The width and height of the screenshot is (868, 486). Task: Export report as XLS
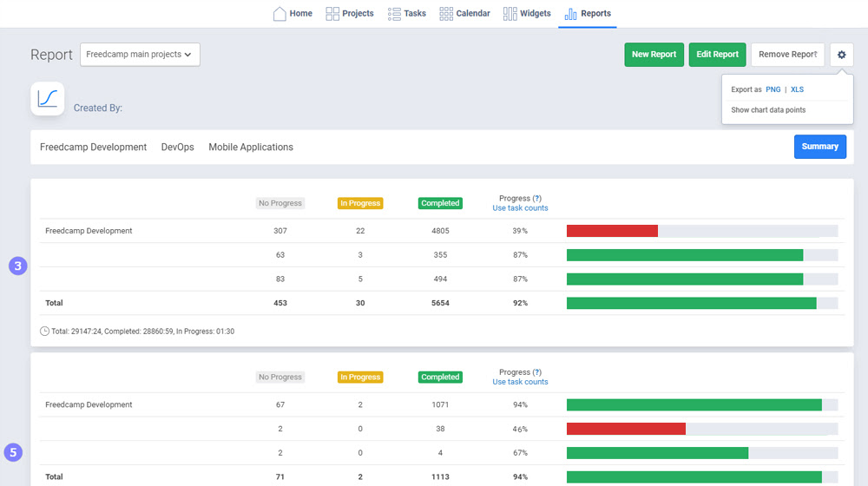pyautogui.click(x=797, y=89)
